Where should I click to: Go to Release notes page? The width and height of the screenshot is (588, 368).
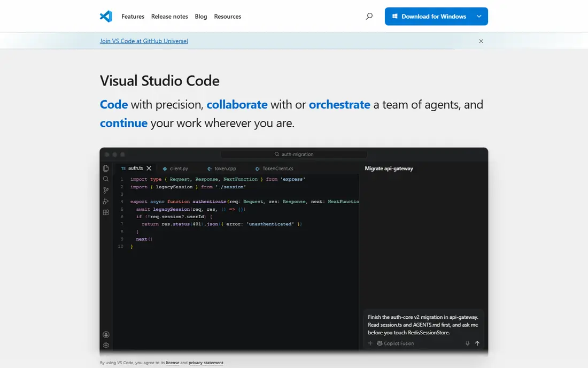[x=169, y=17]
